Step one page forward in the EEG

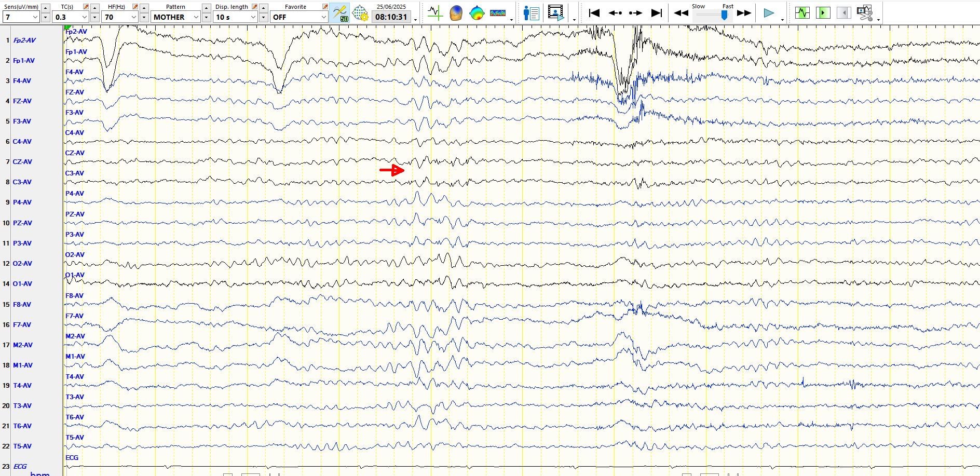point(636,13)
